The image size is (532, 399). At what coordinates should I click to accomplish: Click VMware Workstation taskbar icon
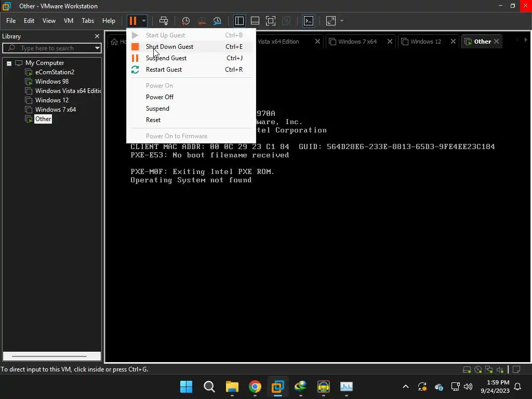(x=277, y=387)
